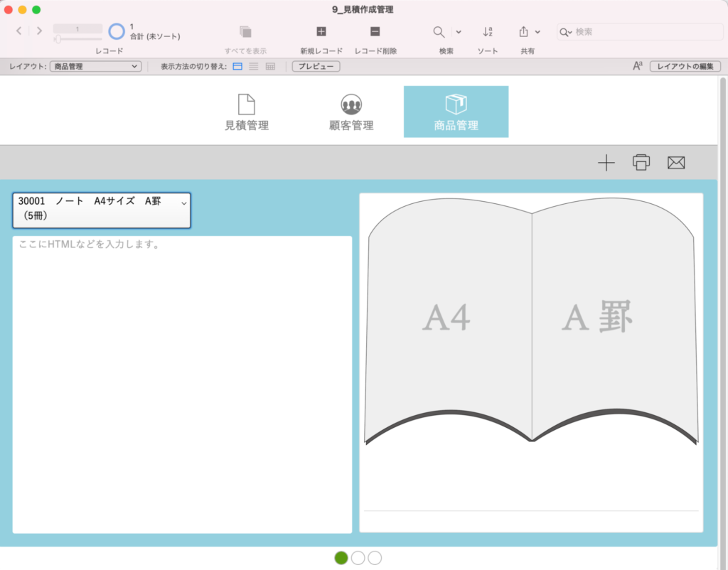Click the HTML input text area

coord(182,384)
